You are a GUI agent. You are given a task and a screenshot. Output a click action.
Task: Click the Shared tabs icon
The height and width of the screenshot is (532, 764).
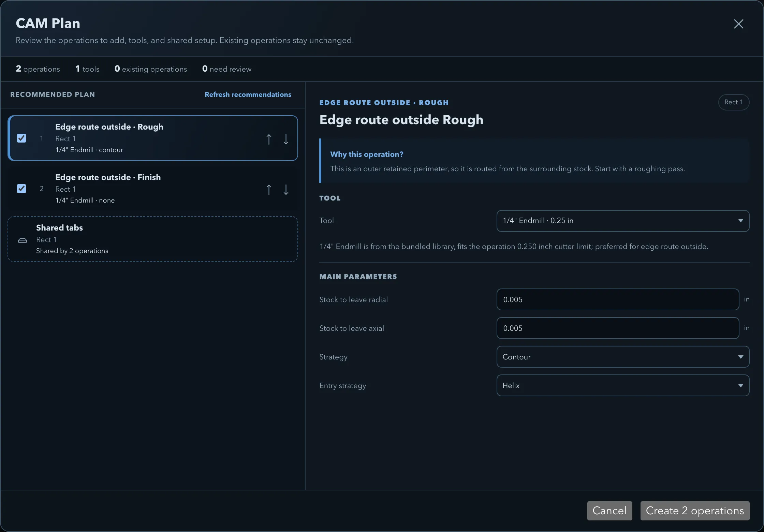point(23,240)
